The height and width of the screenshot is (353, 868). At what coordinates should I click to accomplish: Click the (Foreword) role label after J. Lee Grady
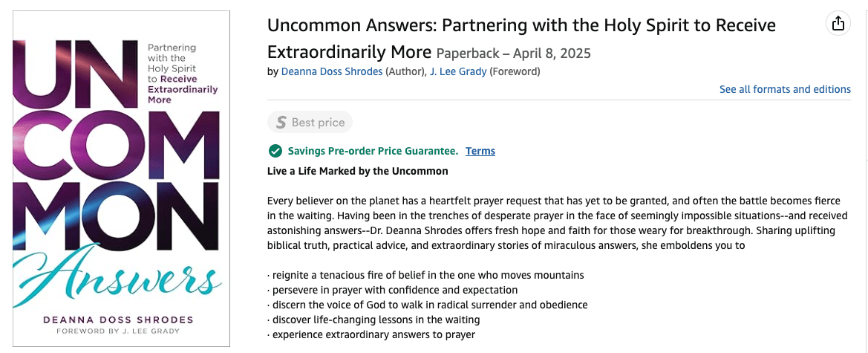click(515, 71)
